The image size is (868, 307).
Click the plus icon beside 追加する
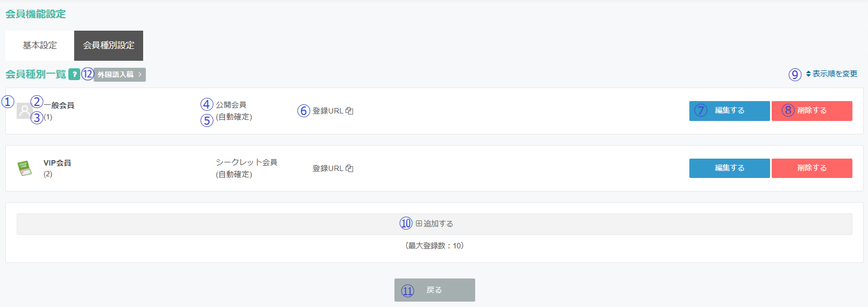pyautogui.click(x=419, y=224)
